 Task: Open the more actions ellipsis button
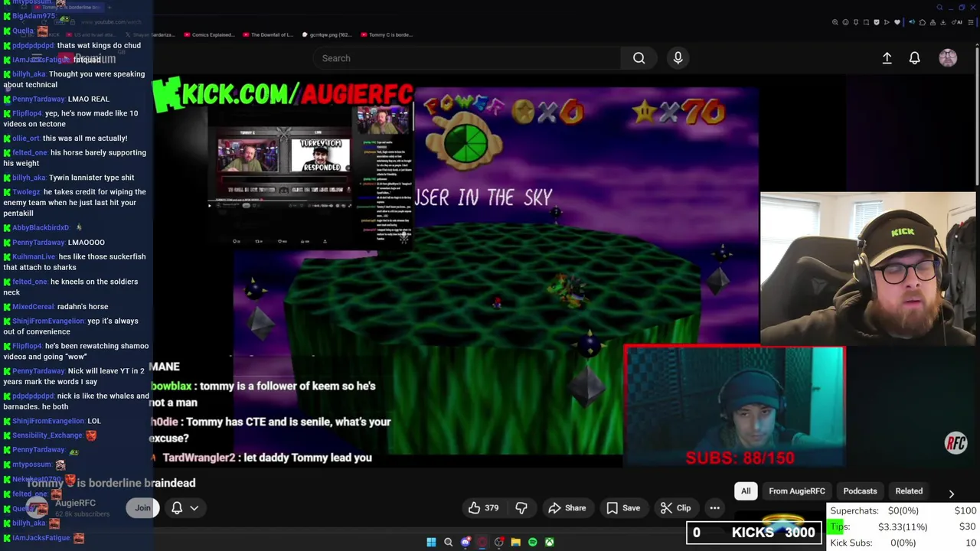point(714,508)
